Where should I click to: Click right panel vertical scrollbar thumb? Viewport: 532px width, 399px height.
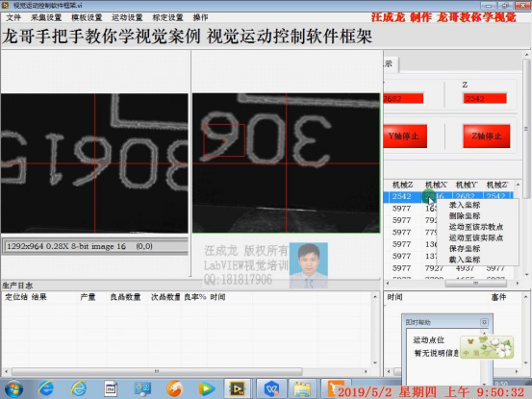tap(526, 129)
